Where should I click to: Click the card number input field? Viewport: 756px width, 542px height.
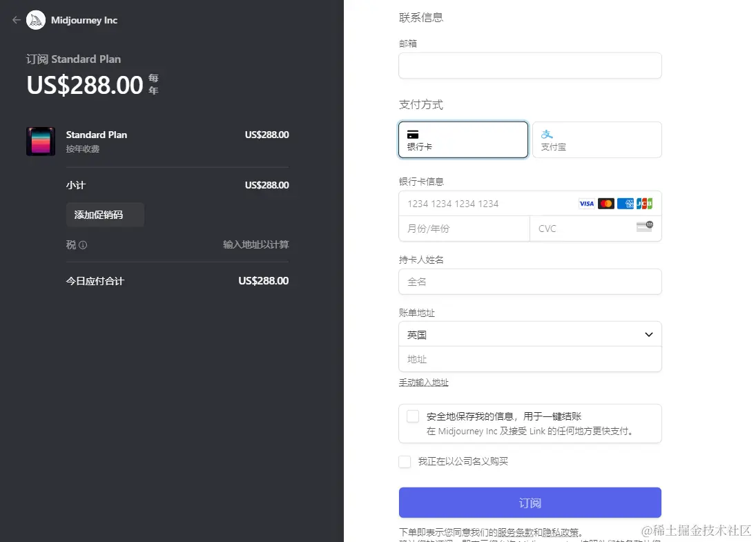(483, 203)
